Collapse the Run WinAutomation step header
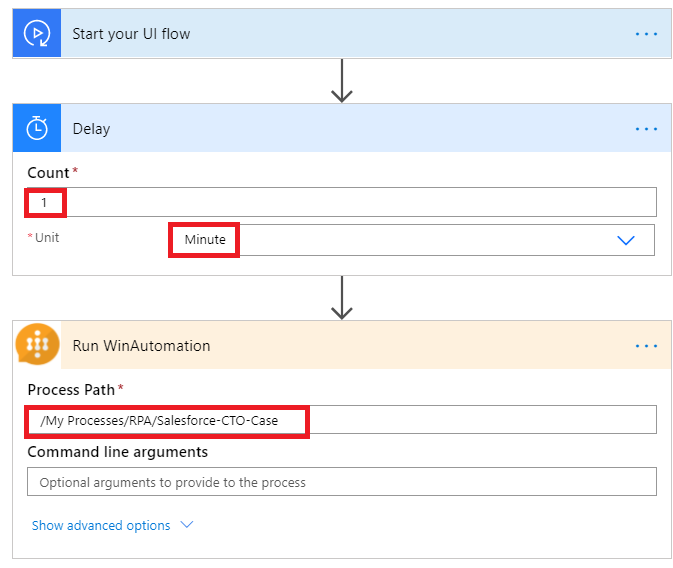 142,346
